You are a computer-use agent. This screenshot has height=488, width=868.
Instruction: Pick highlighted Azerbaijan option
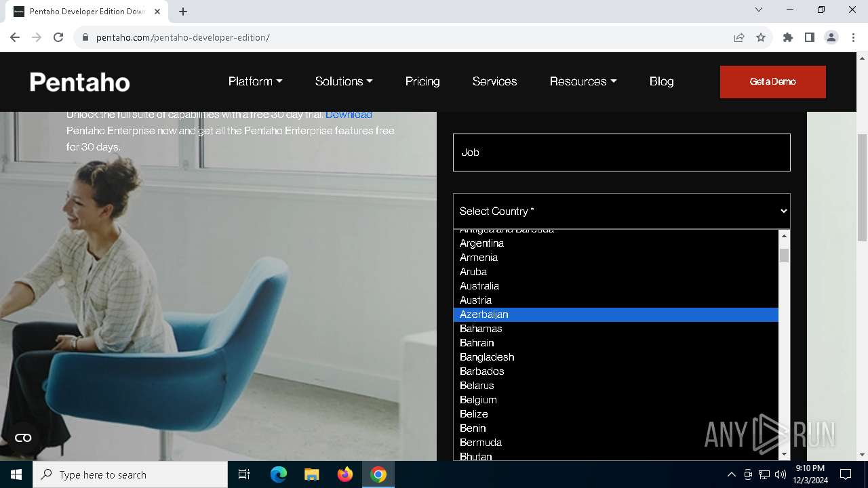coord(616,314)
